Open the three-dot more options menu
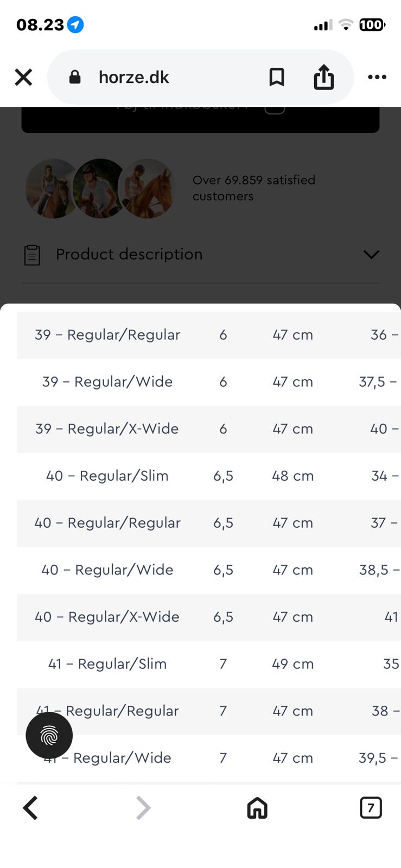401x868 pixels. coord(377,77)
